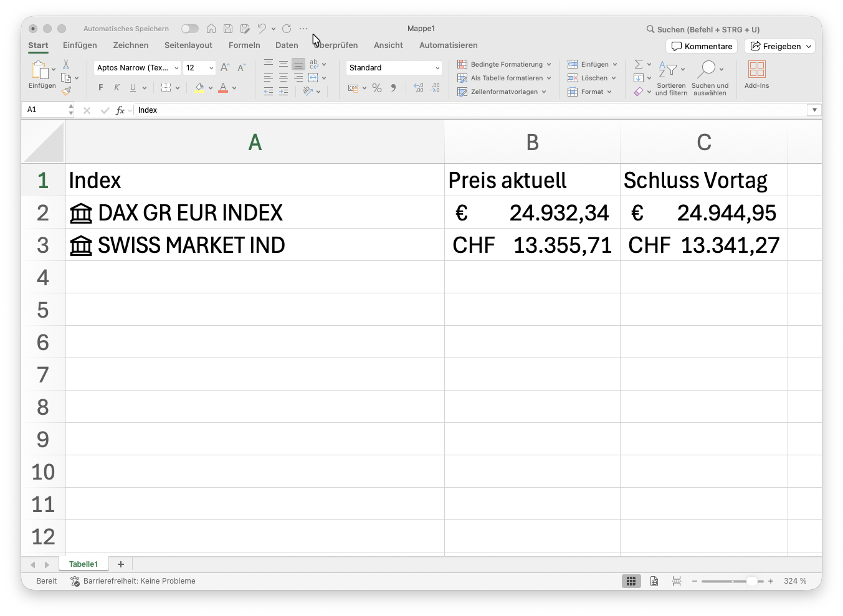This screenshot has width=843, height=616.
Task: Switch to Page Break preview view
Action: pos(677,581)
